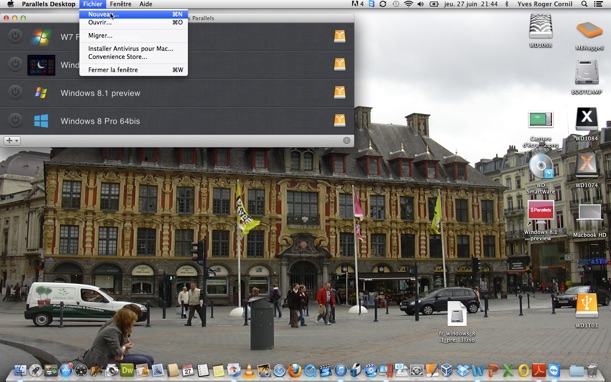Viewport: 611px width, 382px height.
Task: Select Installer Antivirus pour Mac… entry
Action: click(x=133, y=48)
